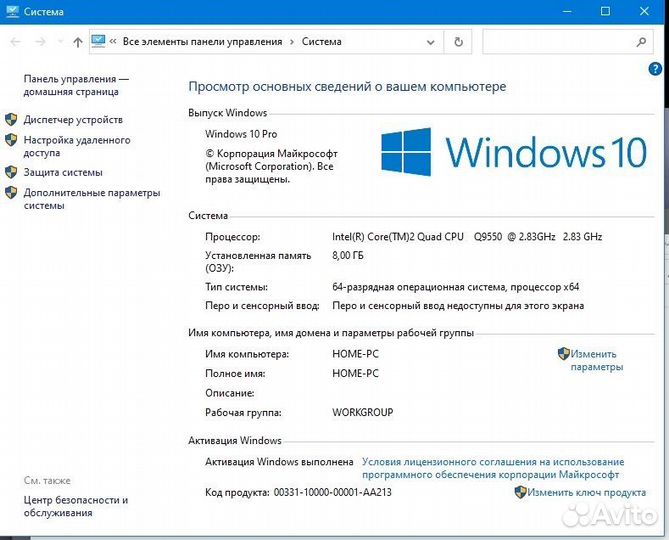The image size is (669, 540).
Task: Click 'Изменить ключ продукта' link
Action: (587, 492)
